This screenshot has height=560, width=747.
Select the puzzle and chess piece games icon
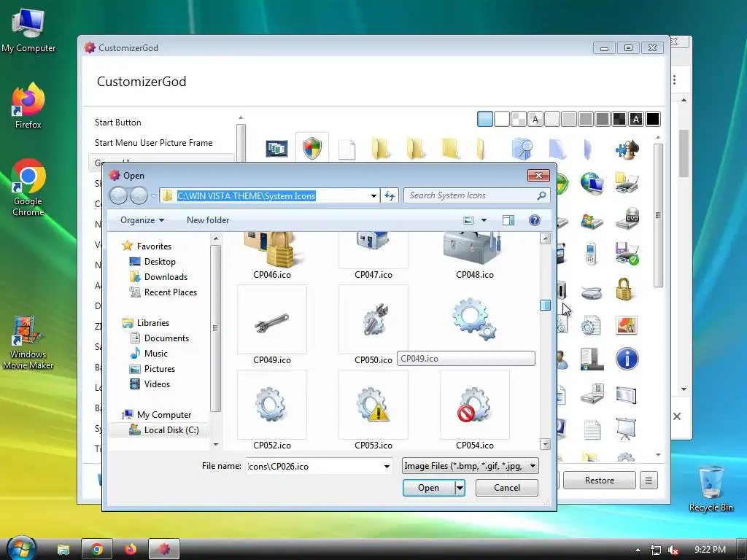(627, 149)
